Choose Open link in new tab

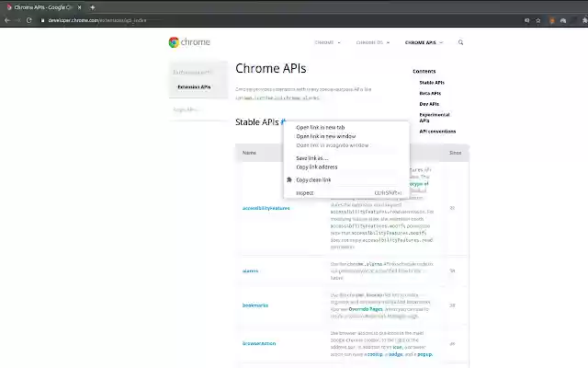tap(346, 127)
